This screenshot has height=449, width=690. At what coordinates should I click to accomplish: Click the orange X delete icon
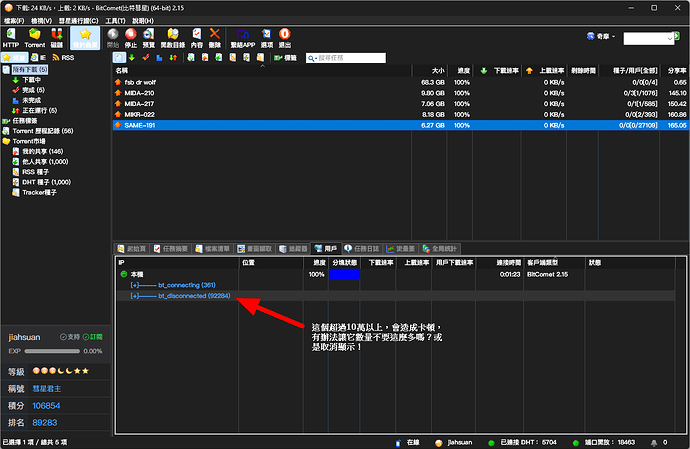(215, 38)
